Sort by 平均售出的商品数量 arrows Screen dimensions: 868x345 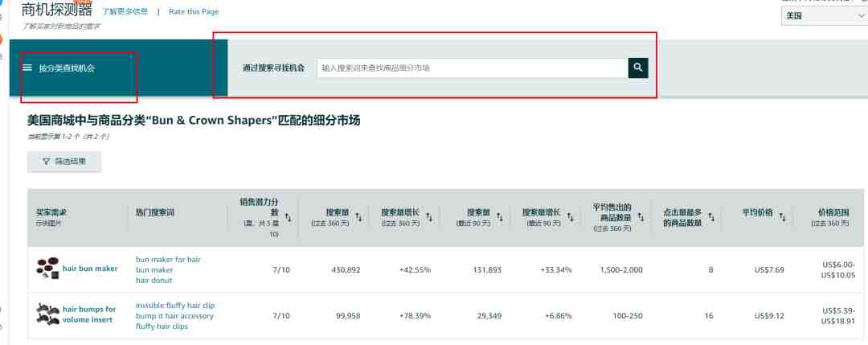[x=641, y=217]
